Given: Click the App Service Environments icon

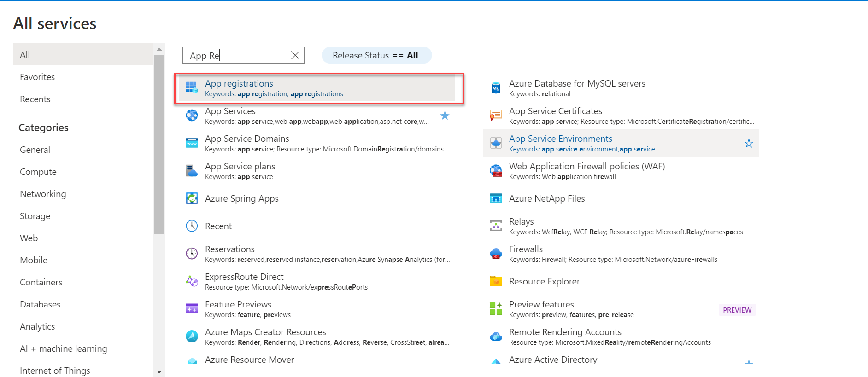Looking at the screenshot, I should [496, 143].
